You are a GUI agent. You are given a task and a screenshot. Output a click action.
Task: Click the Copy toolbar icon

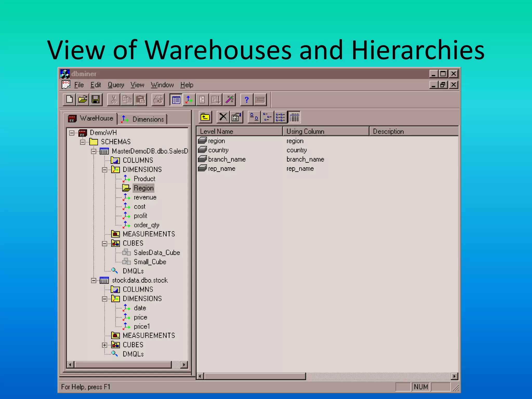pos(127,100)
